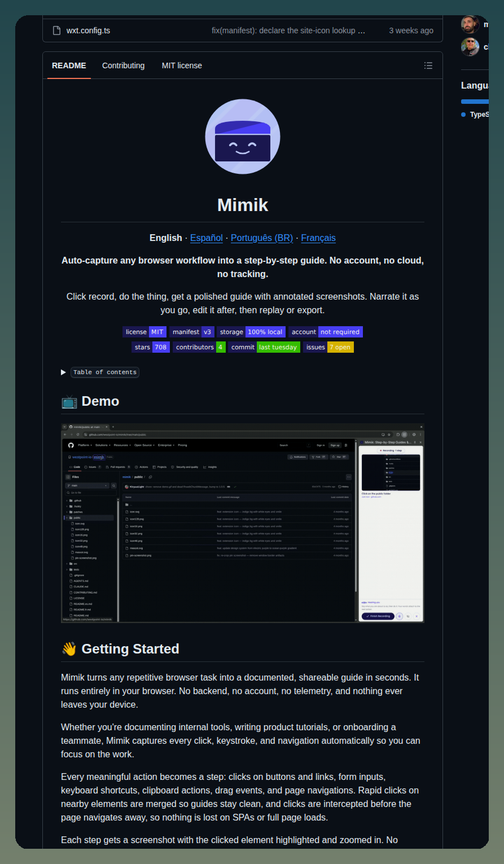The height and width of the screenshot is (864, 504).
Task: Click the manifest v3 badge
Action: (x=192, y=332)
